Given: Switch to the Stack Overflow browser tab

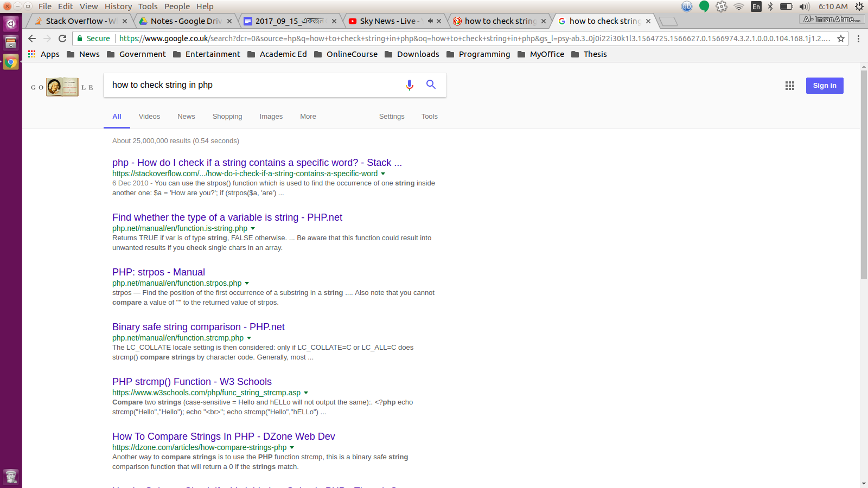Looking at the screenshot, I should pyautogui.click(x=80, y=21).
